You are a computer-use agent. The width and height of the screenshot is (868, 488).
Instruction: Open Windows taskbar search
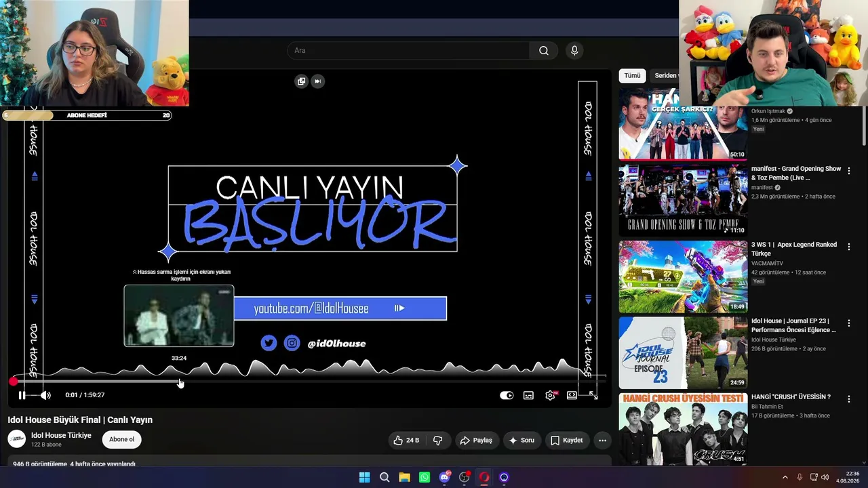(384, 477)
